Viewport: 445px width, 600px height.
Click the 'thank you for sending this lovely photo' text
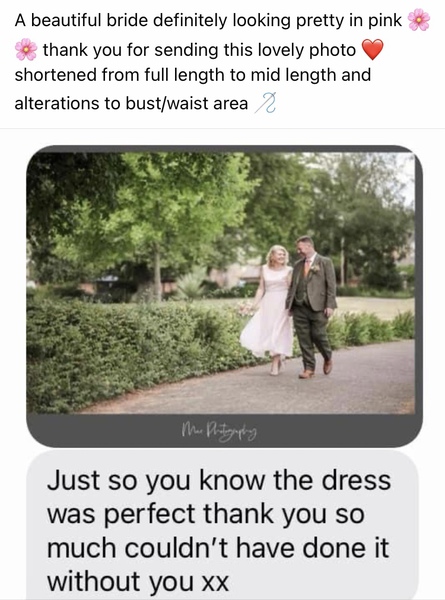pyautogui.click(x=199, y=50)
